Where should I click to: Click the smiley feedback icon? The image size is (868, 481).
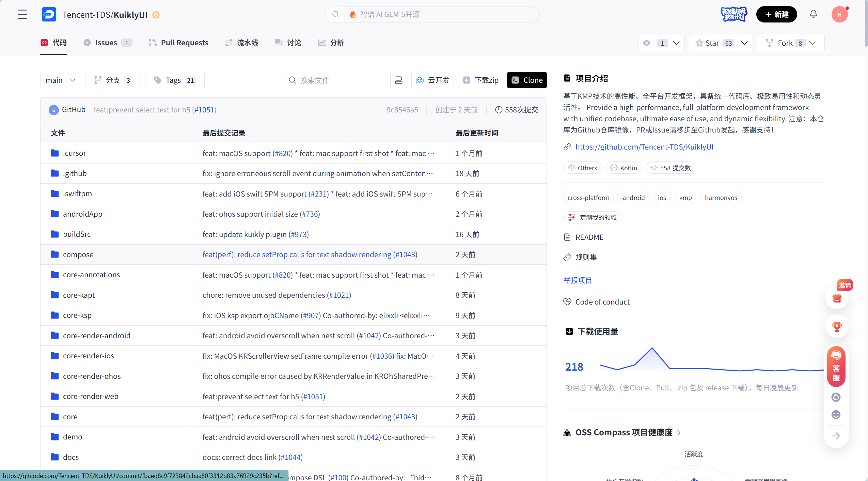point(836,415)
